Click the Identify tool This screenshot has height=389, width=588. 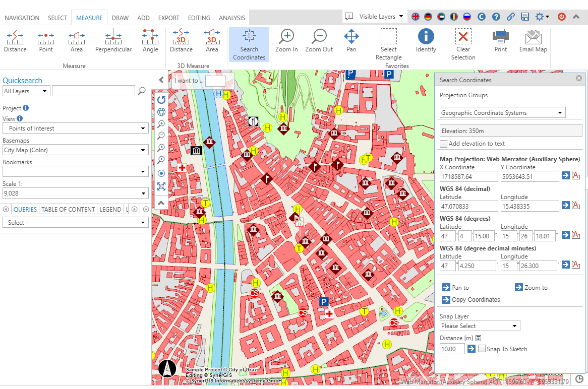tap(426, 40)
